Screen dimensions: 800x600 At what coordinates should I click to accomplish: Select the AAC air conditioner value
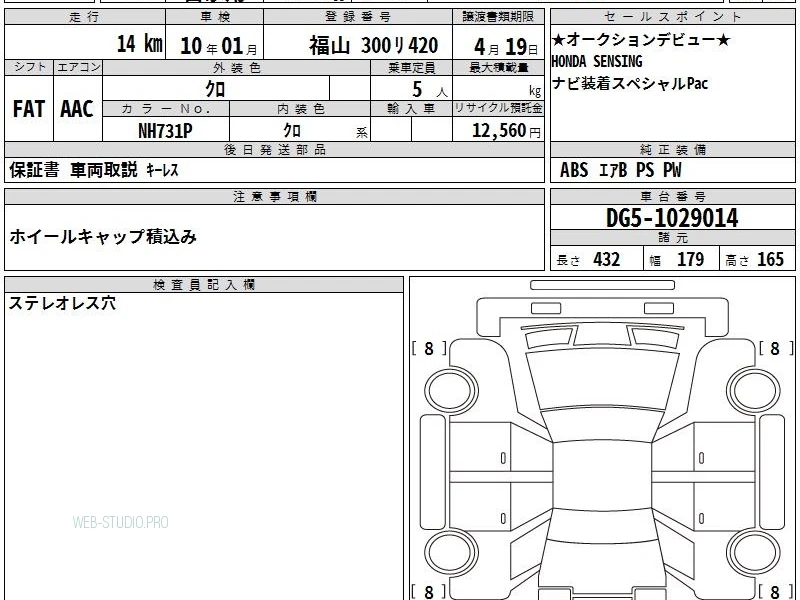tap(77, 109)
